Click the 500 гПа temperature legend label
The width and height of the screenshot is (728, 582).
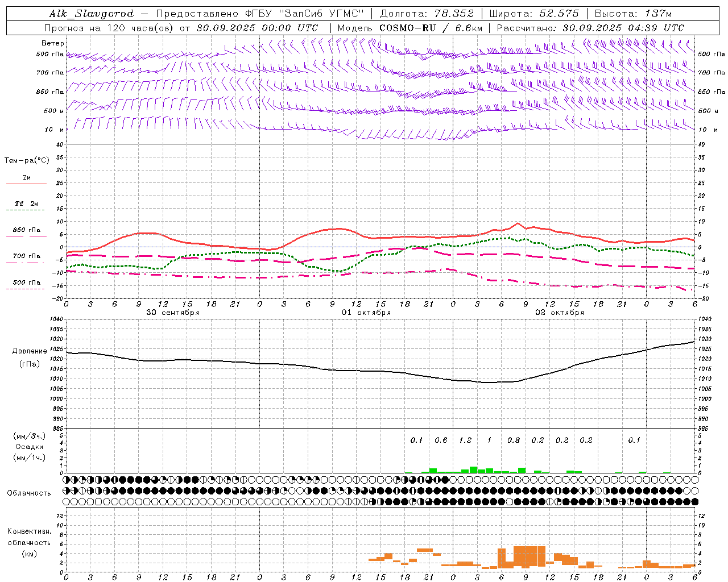coord(27,282)
